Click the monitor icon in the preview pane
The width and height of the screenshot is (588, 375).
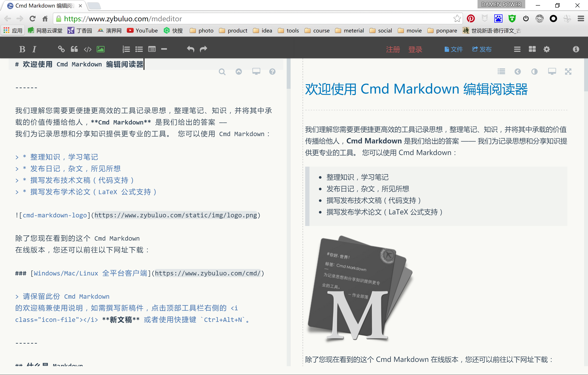click(552, 71)
